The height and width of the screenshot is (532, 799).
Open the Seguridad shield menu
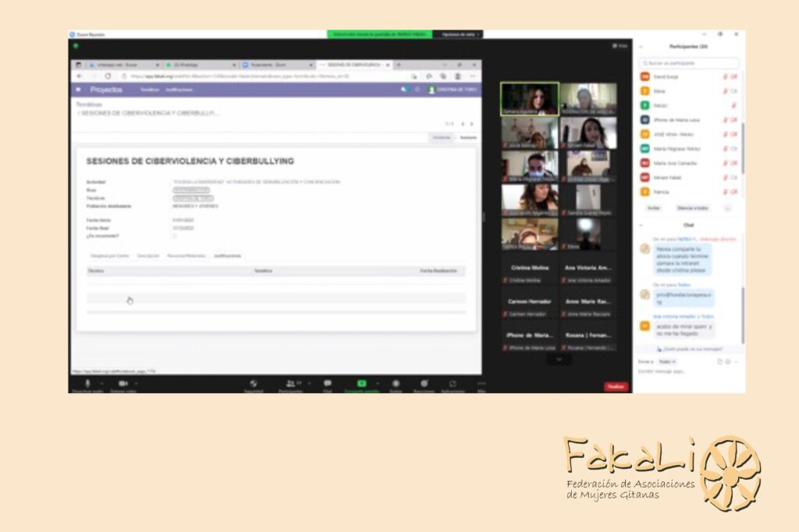(x=254, y=384)
